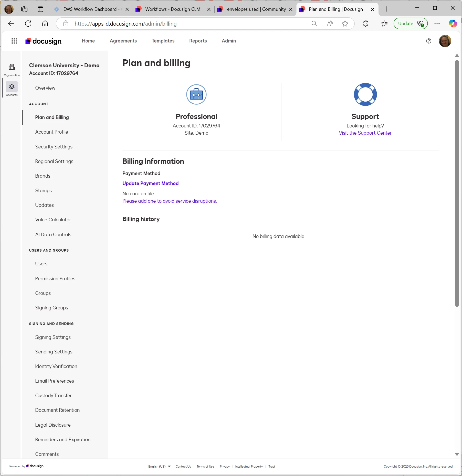Screen dimensions: 462x476
Task: Open Security Settings
Action: point(54,147)
